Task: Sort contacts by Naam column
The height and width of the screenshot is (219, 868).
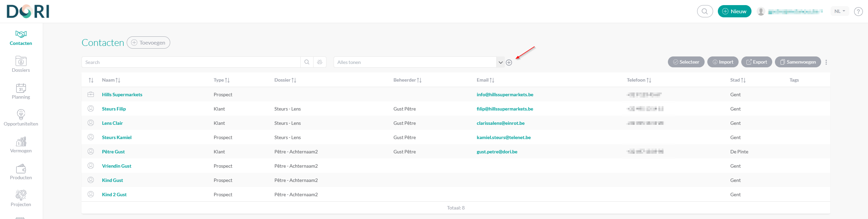Action: coord(111,80)
